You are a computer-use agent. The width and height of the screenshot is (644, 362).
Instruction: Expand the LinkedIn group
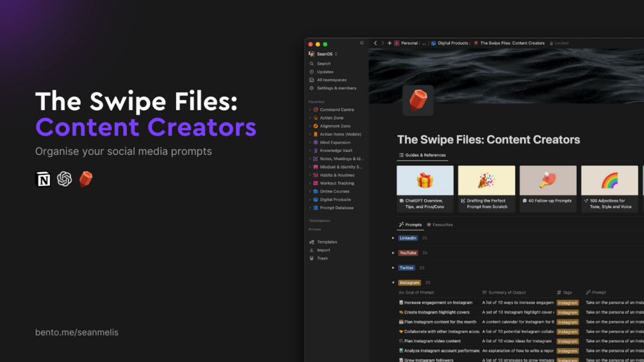393,238
